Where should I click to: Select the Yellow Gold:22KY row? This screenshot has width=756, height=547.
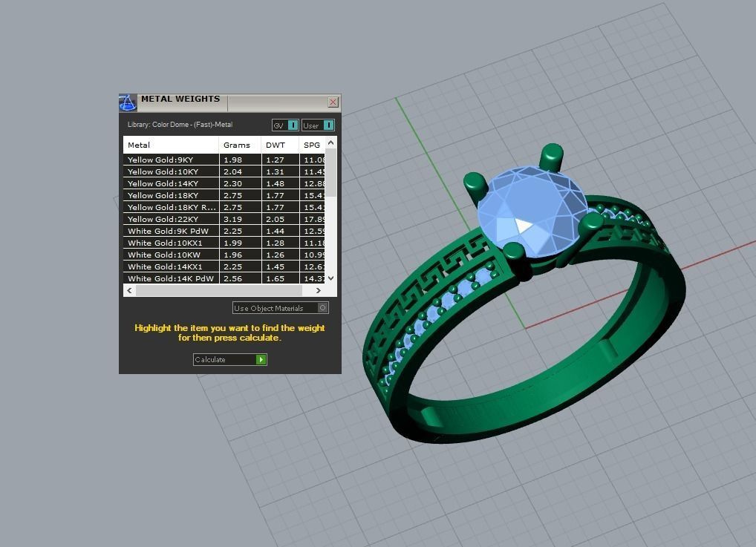[224, 219]
